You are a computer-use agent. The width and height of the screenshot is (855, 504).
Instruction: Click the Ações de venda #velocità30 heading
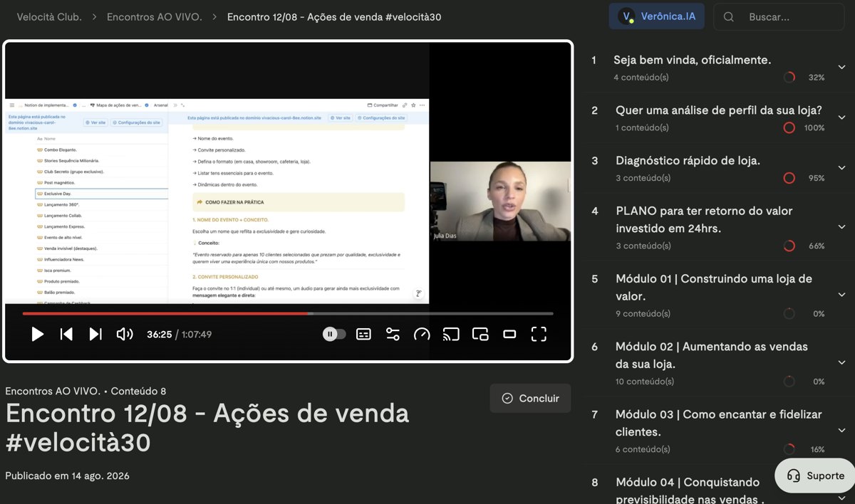(x=207, y=427)
